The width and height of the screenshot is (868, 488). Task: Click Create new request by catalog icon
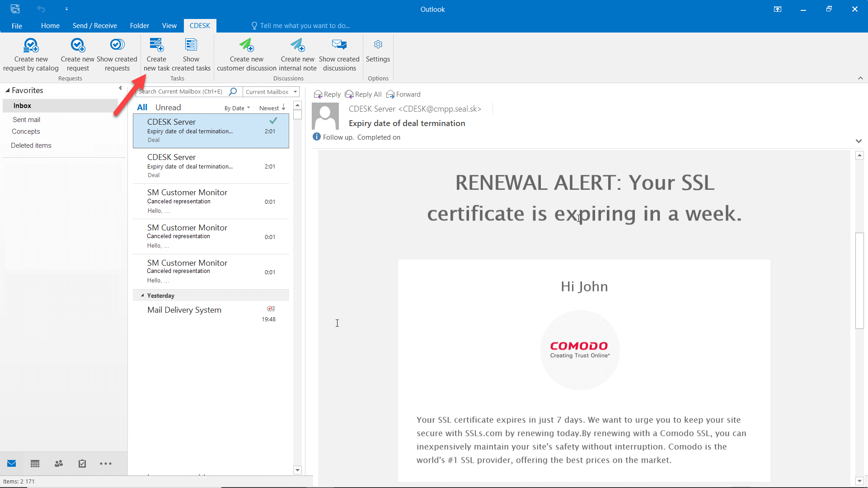(31, 45)
